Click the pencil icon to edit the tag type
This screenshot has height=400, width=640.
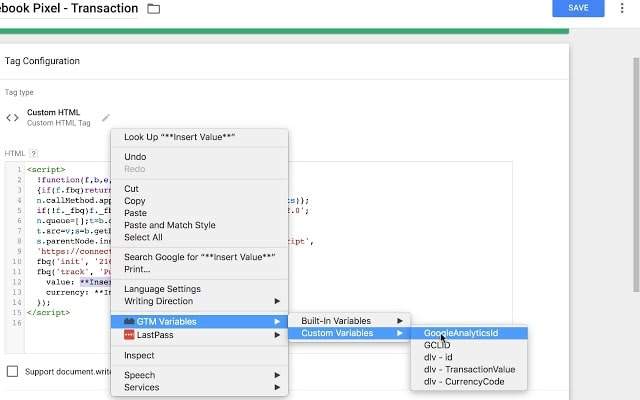tap(106, 118)
